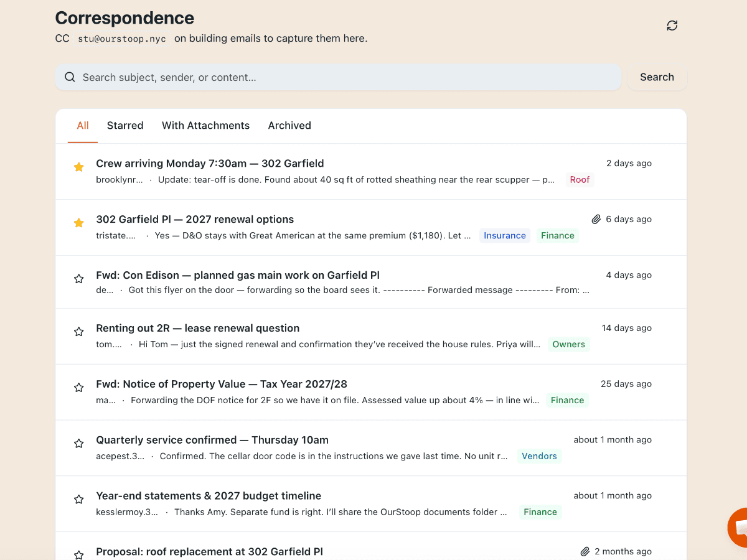
Task: Click the '25 days ago' timestamp
Action: (x=626, y=385)
